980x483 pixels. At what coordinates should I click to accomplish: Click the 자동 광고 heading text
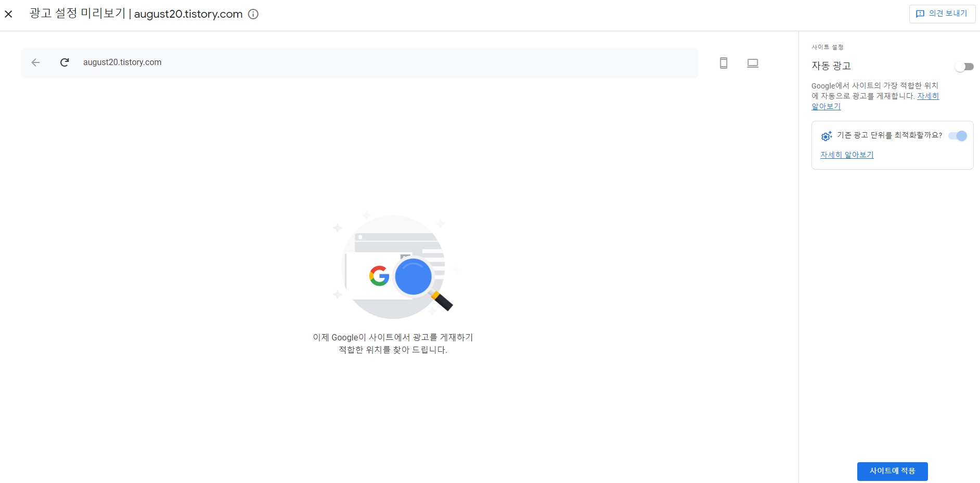click(831, 66)
